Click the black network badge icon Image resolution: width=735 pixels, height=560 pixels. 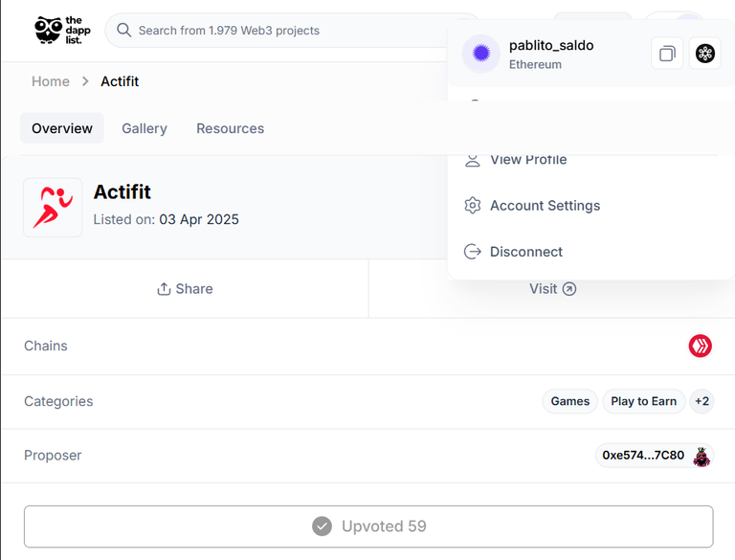(704, 54)
